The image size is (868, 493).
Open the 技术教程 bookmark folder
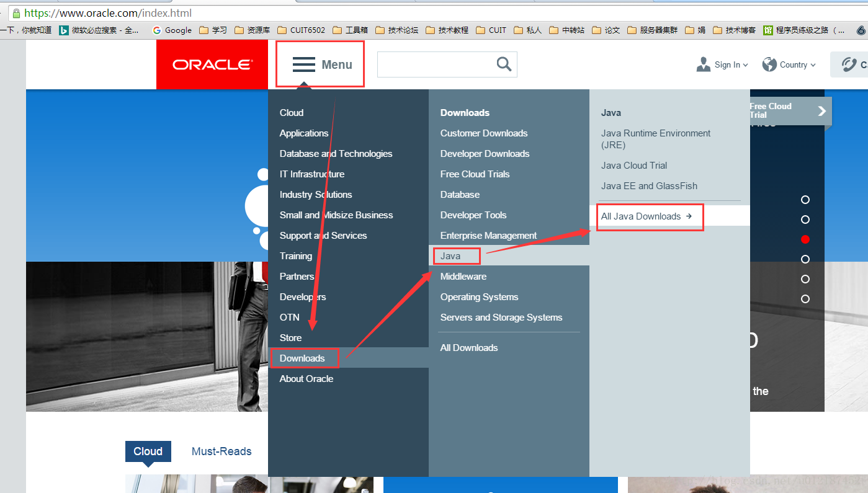coord(447,30)
